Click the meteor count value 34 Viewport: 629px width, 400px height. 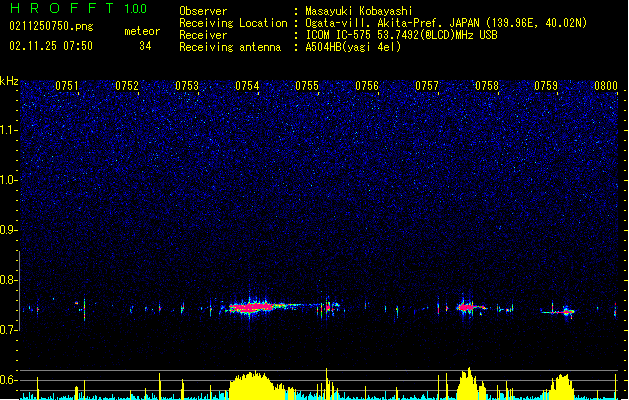pos(145,46)
